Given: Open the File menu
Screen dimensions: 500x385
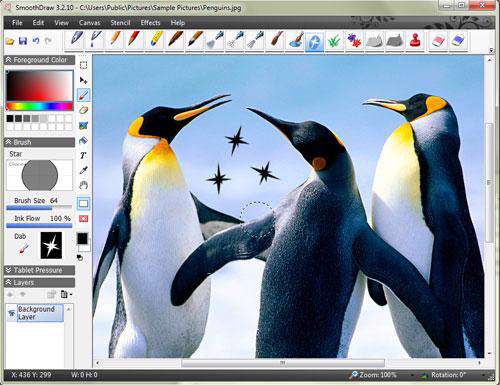Looking at the screenshot, I should (x=17, y=23).
